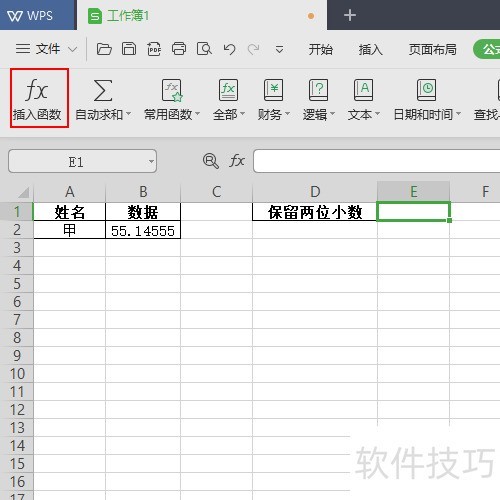Image resolution: width=500 pixels, height=500 pixels.
Task: Open the Common Functions star icon
Action: coord(172,90)
